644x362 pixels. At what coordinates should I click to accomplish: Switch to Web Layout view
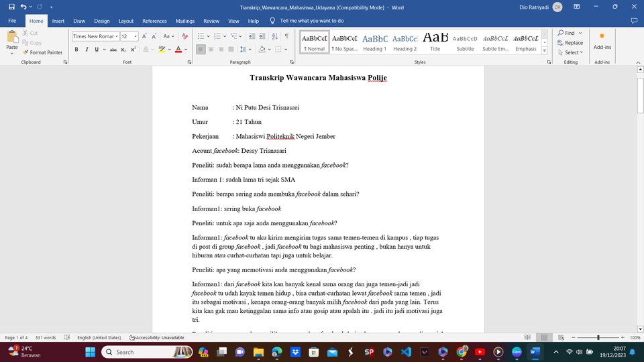561,337
